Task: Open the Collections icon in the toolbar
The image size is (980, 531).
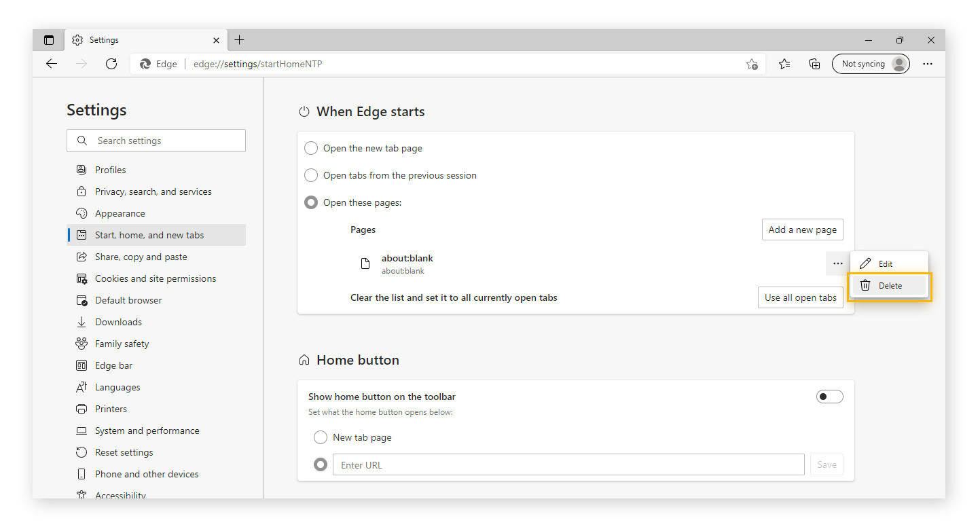Action: click(814, 63)
